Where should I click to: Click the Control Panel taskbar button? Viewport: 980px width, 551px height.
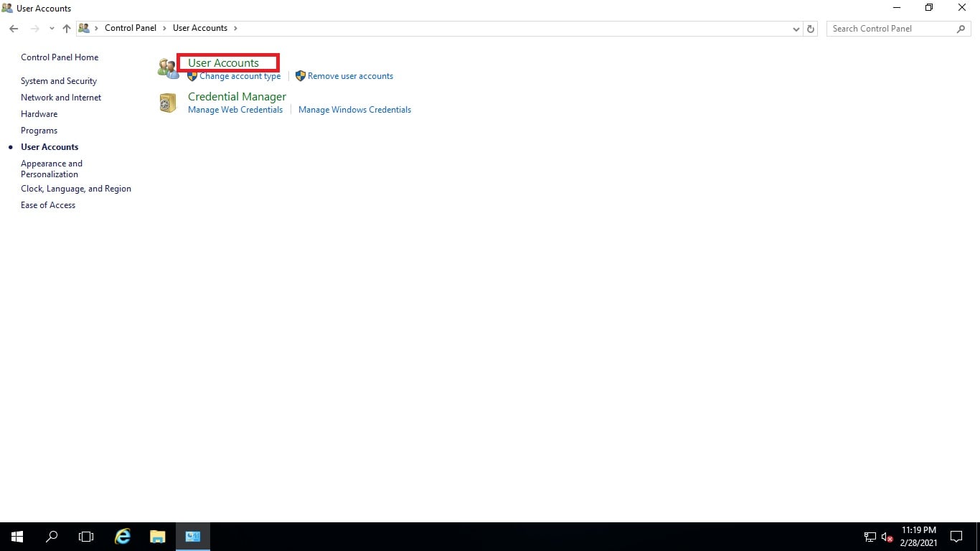193,537
